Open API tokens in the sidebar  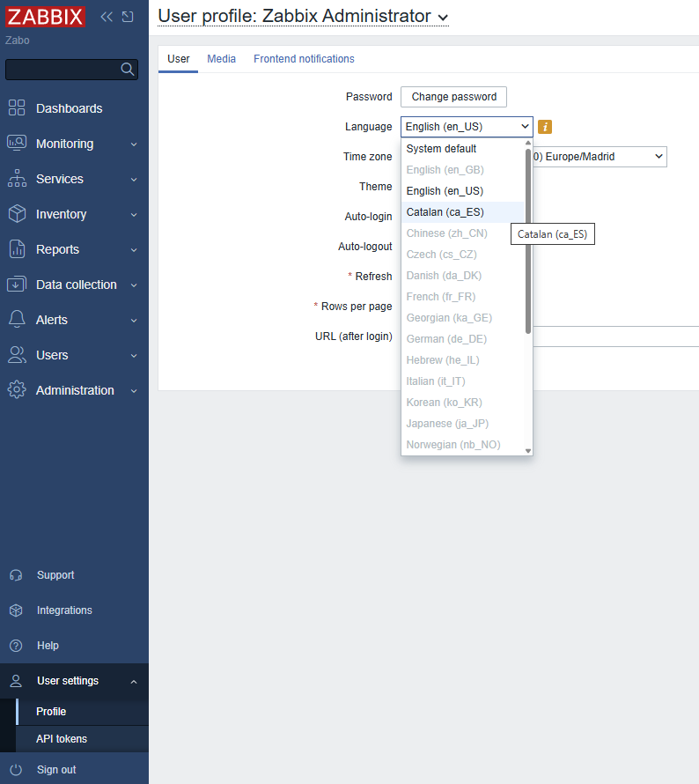[62, 739]
